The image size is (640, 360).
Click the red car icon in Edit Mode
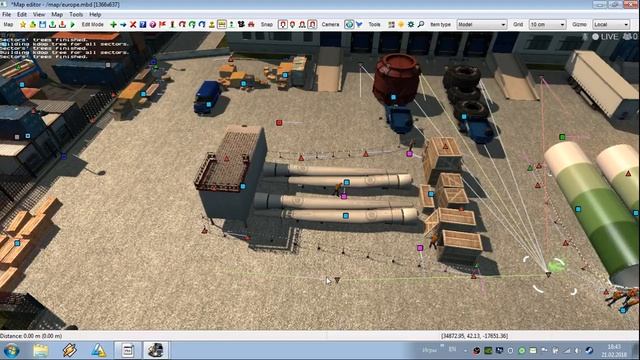251,25
